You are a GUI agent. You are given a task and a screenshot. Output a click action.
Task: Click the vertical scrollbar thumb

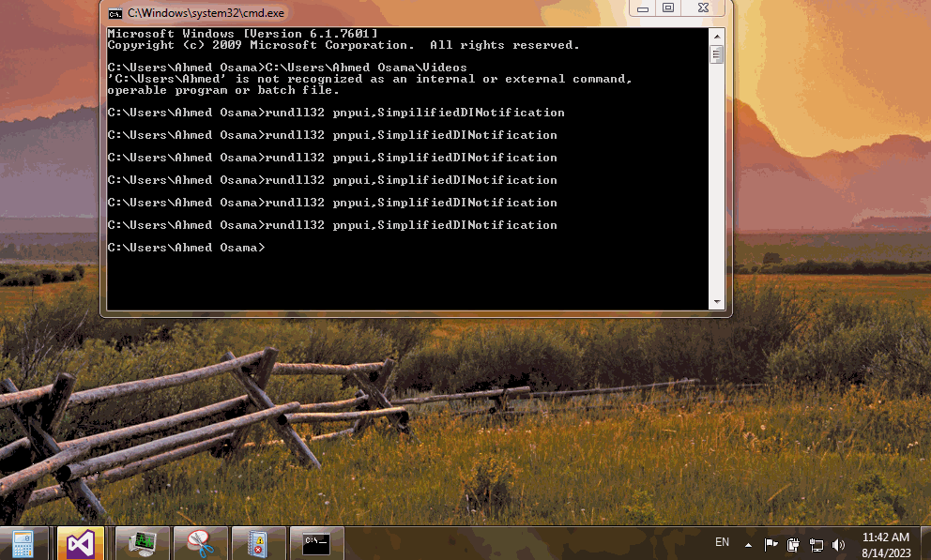click(x=716, y=53)
